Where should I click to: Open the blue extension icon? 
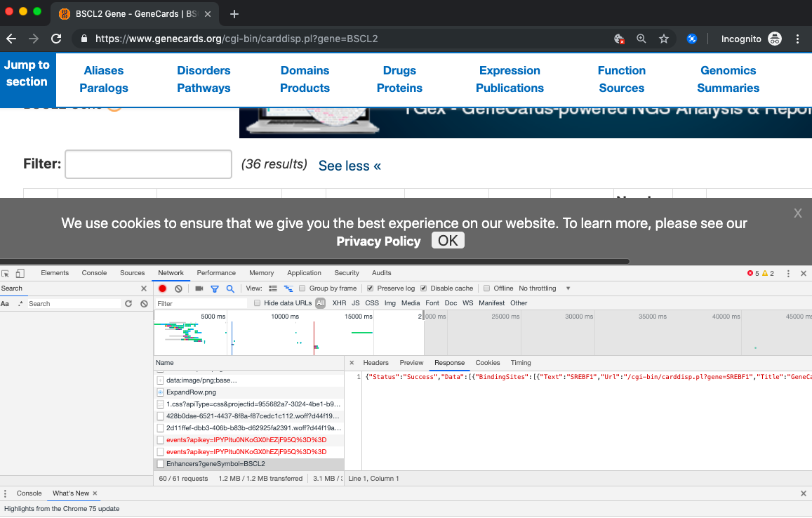692,39
